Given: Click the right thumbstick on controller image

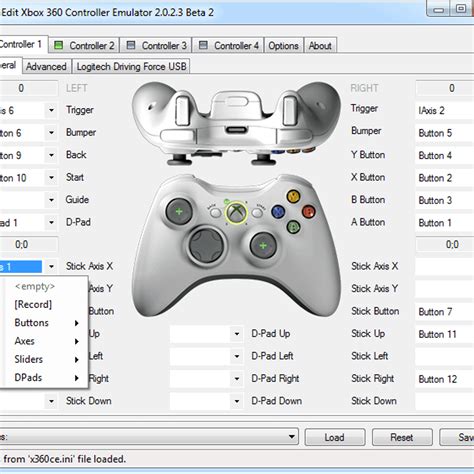Looking at the screenshot, I should pos(263,246).
